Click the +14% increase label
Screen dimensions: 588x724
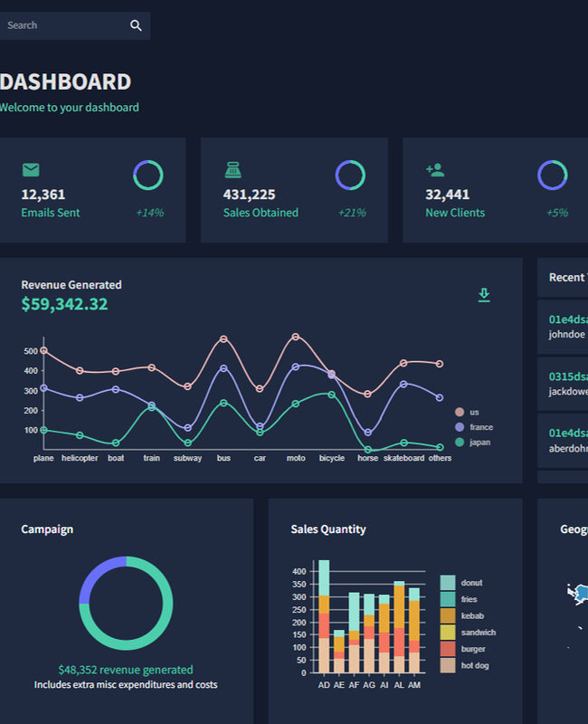[x=149, y=213]
